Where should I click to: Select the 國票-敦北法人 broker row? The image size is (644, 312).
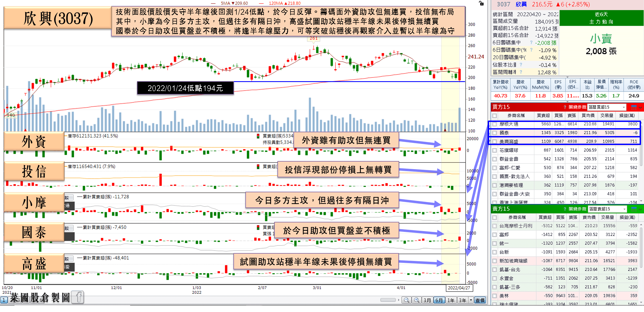(x=565, y=177)
